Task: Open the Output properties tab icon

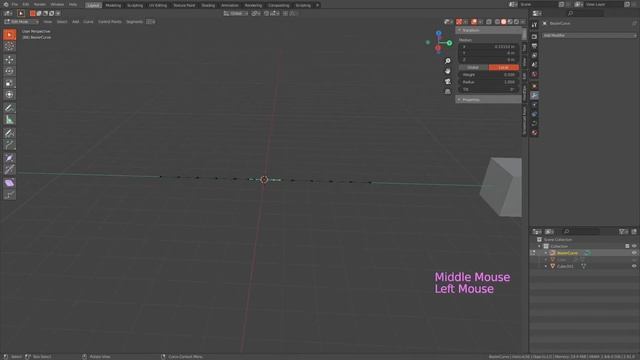Action: pyautogui.click(x=534, y=46)
